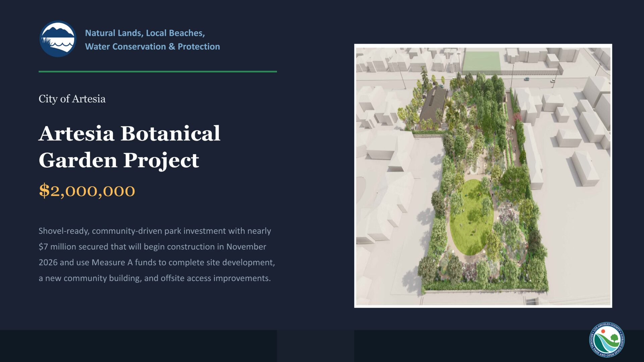Select the "Water Conservation & Protection" heading line

(x=152, y=47)
